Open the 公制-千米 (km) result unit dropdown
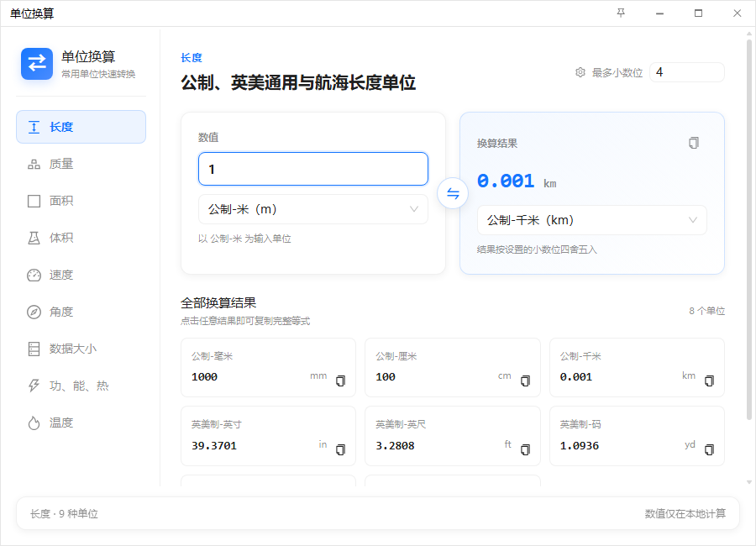The height and width of the screenshot is (546, 756). click(591, 220)
